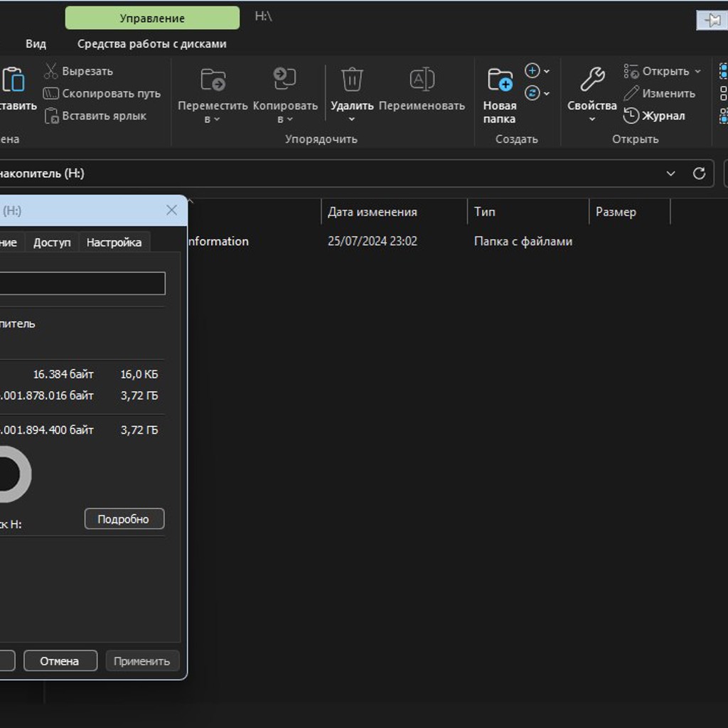Screen dimensions: 728x728
Task: Open Свойства via the wrench icon
Action: tap(592, 79)
